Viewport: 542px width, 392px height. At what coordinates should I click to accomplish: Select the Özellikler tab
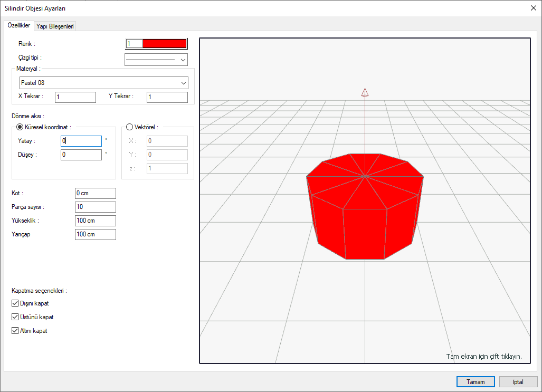(18, 26)
